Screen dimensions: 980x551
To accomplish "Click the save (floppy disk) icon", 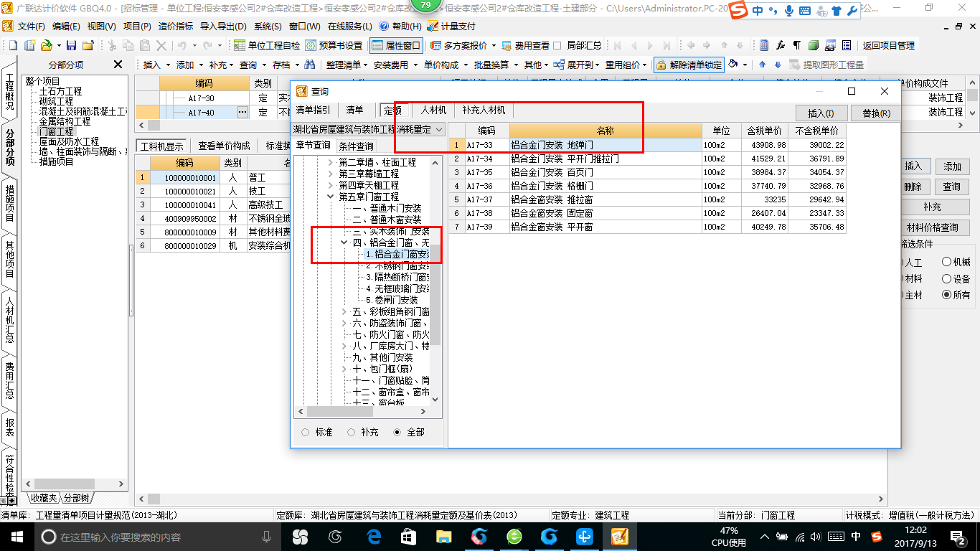I will pyautogui.click(x=72, y=45).
